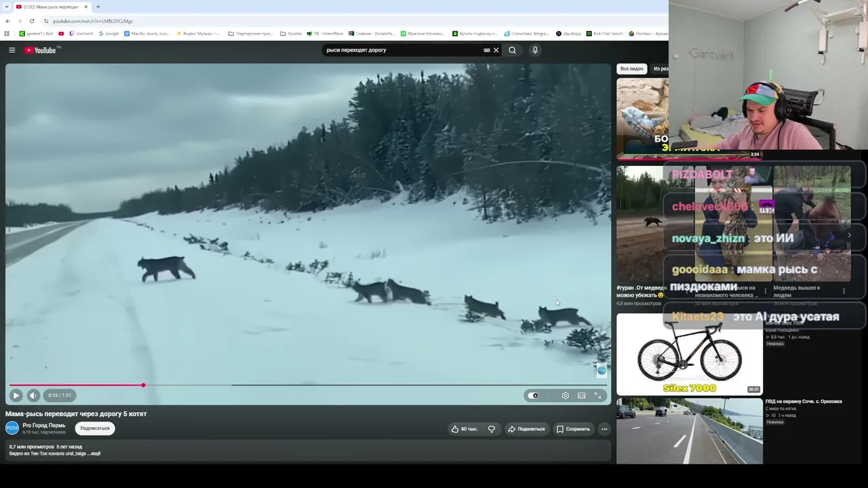Open the tab search dropdown arrow

tap(7, 7)
